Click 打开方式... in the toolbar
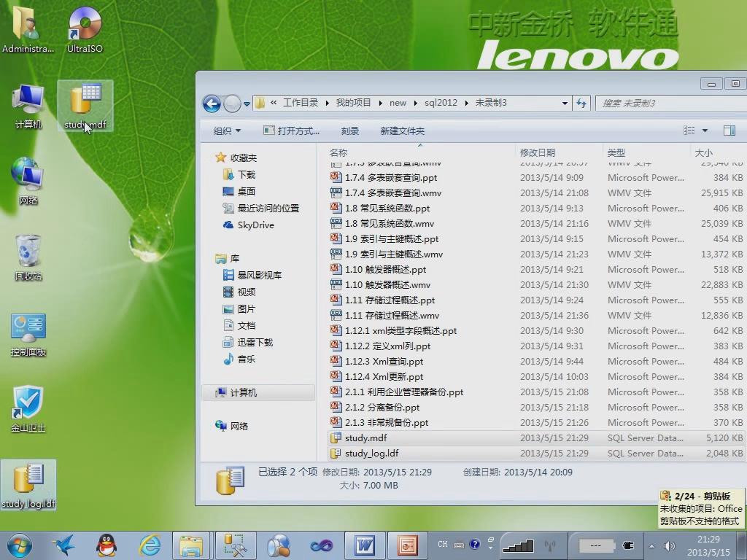 click(292, 131)
